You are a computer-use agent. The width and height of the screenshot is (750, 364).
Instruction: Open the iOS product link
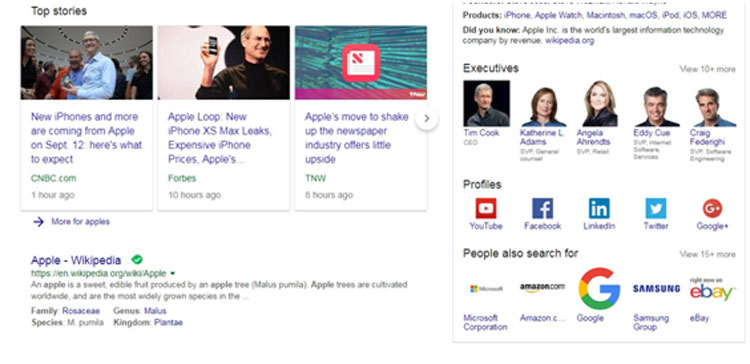tap(690, 15)
